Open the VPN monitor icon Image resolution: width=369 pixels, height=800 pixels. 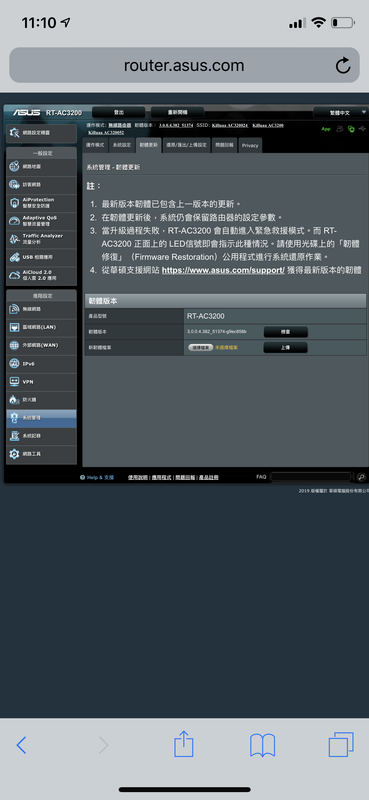14,382
